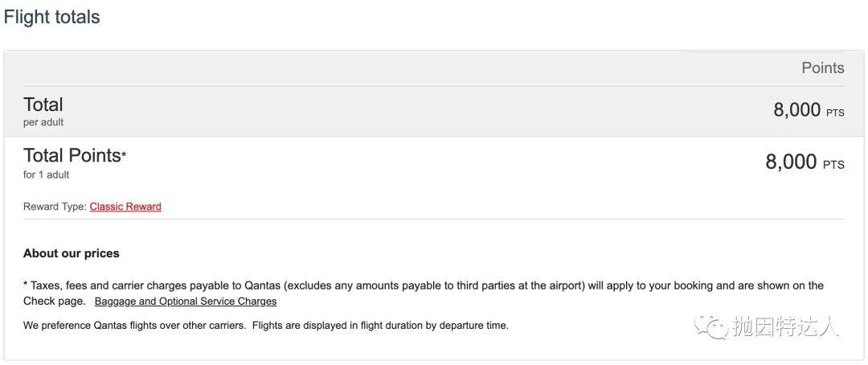This screenshot has height=365, width=868.
Task: Open the Classic Reward link
Action: (x=125, y=207)
